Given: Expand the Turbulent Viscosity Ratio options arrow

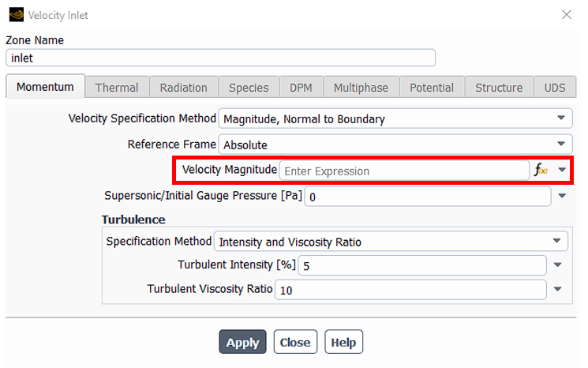Looking at the screenshot, I should click(x=558, y=289).
